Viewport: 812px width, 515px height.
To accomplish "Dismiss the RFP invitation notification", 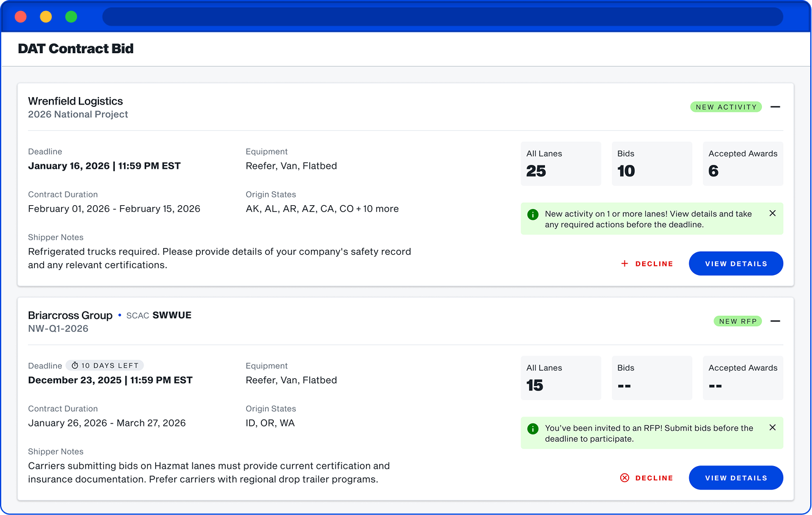I will [x=772, y=428].
